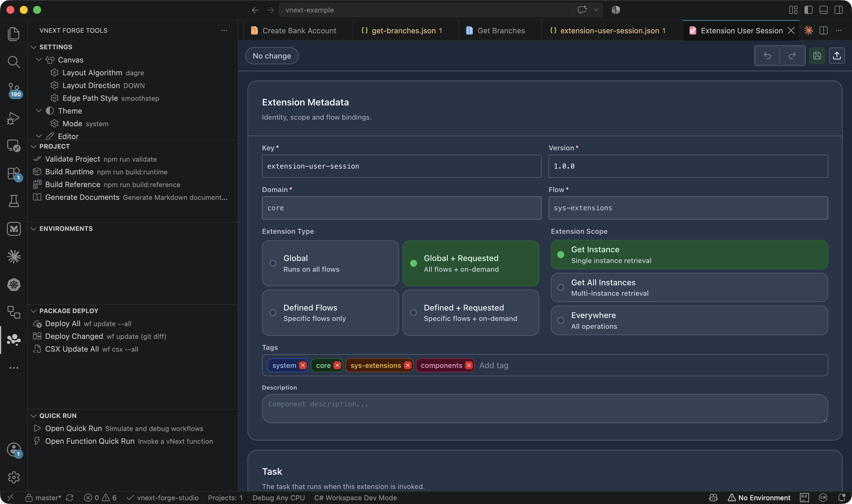Remove the components tag
Screen dimensions: 852x504
[469, 365]
